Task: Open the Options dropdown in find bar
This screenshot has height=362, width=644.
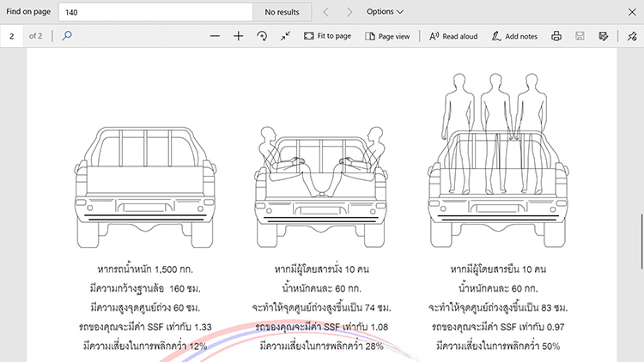Action: (384, 12)
